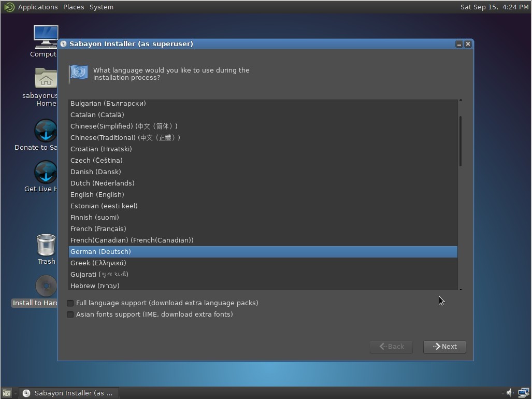Click the language list scrollbar thumb
This screenshot has width=532, height=399.
click(x=461, y=141)
